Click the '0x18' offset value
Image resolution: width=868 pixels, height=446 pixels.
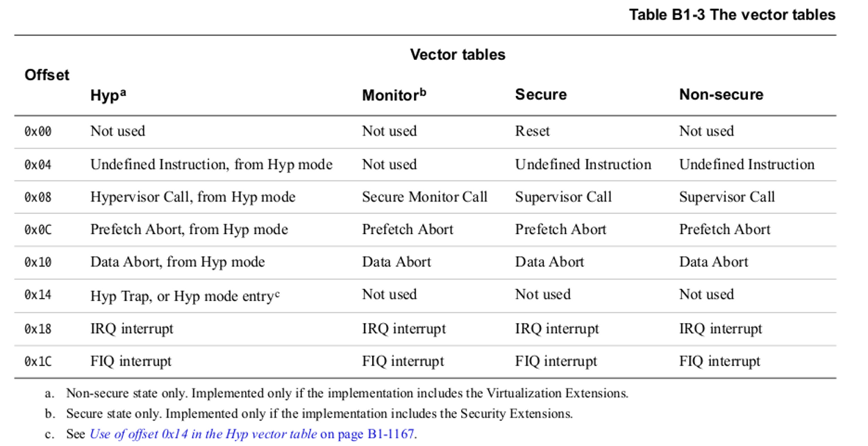click(x=38, y=329)
